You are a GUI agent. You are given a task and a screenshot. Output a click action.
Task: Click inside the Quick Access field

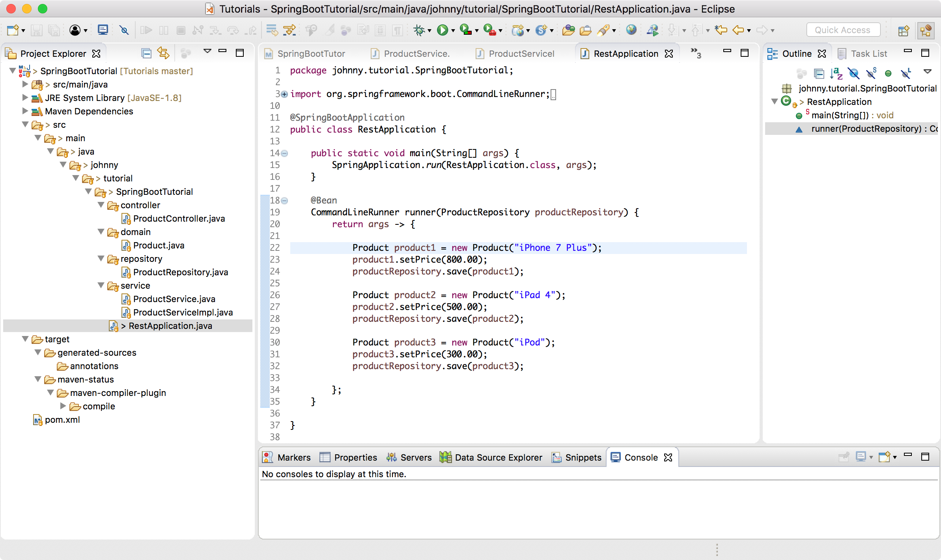tap(843, 30)
